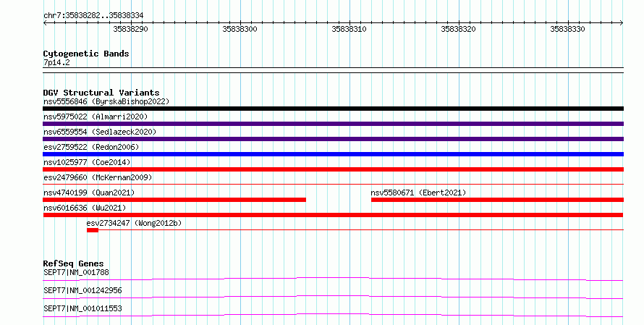Open transcript SEPT7|NM_001788 label
Screen dimensions: 644x325
pos(76,272)
